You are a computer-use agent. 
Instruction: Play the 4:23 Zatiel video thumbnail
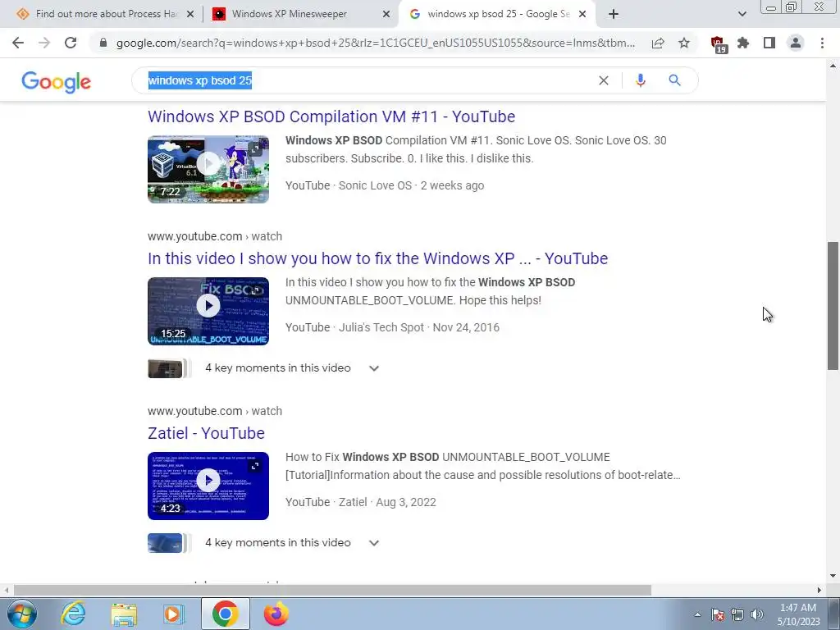208,486
